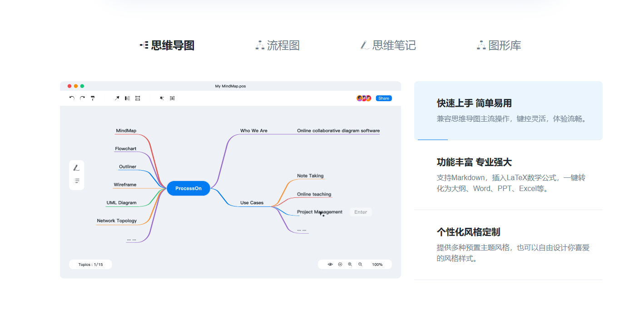This screenshot has height=314, width=644.
Task: Click the table grid icon in toolbar
Action: pyautogui.click(x=172, y=98)
